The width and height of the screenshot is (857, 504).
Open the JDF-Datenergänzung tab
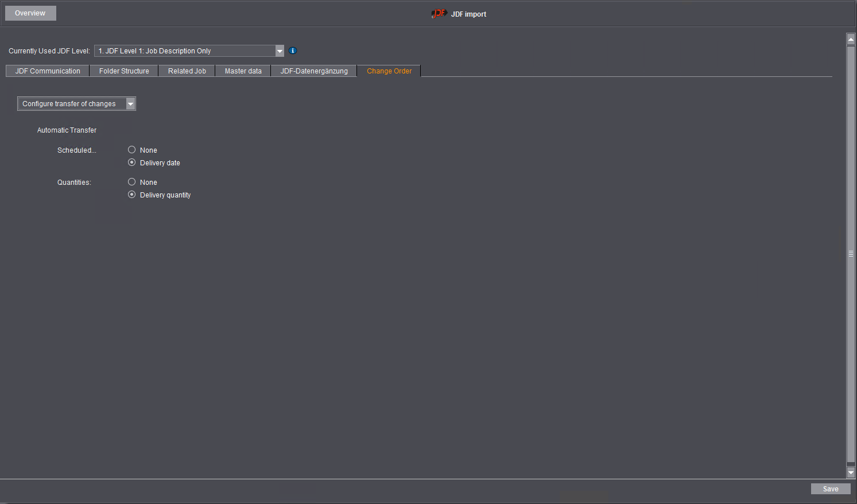[314, 71]
